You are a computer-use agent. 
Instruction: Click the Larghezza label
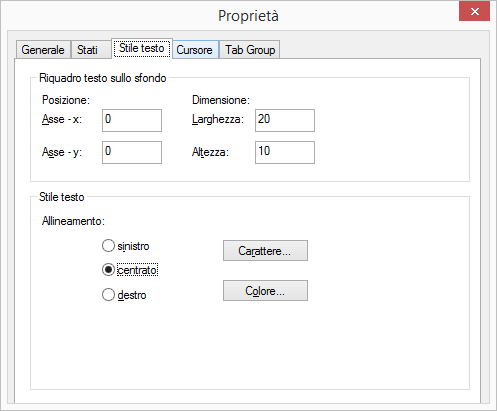click(218, 119)
